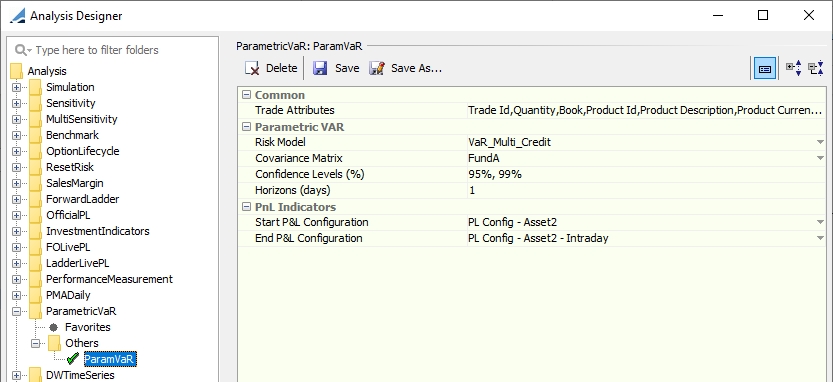Click the search magnifier filter icon
The image size is (833, 382).
(23, 50)
